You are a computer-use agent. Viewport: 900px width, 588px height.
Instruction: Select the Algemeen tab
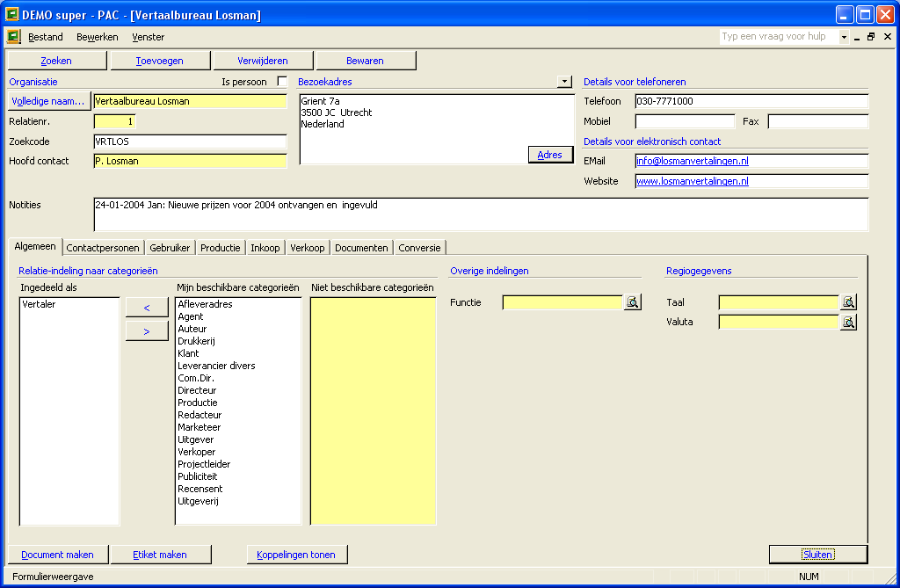tap(35, 246)
